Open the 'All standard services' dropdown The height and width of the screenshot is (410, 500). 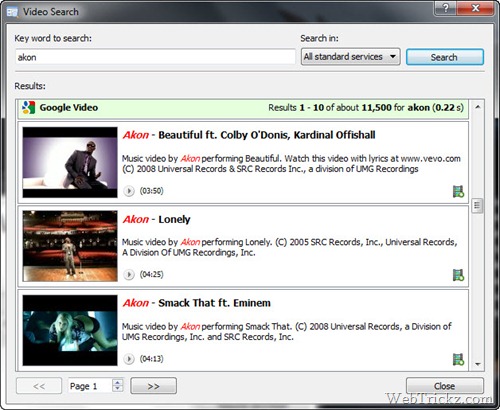pos(350,57)
